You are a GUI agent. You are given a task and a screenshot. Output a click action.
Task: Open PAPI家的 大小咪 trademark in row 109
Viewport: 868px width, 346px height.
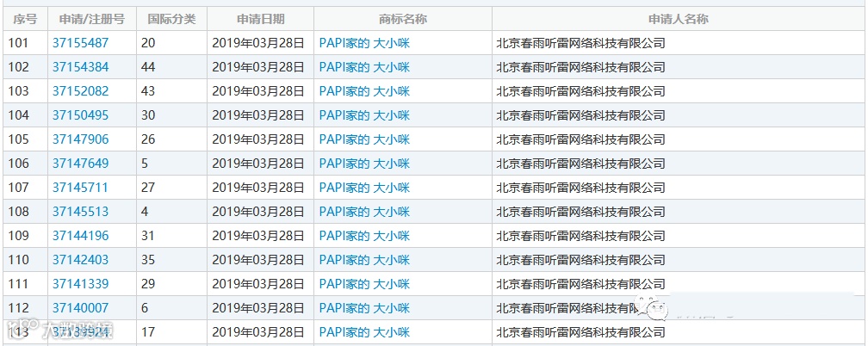(x=365, y=236)
